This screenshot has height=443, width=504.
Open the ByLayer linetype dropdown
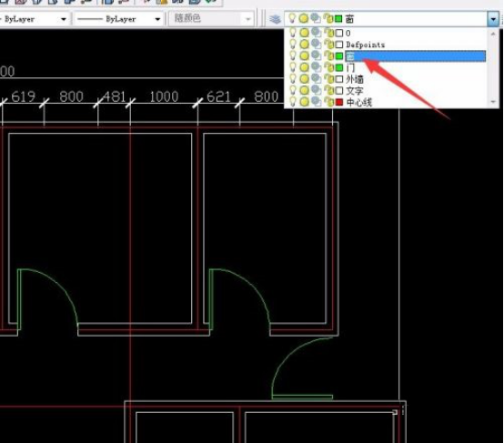118,19
